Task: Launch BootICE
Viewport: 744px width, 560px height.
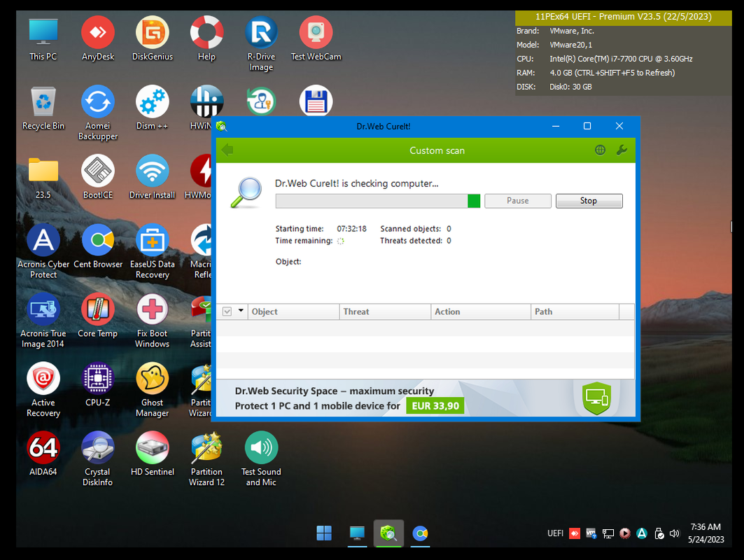Action: point(98,178)
